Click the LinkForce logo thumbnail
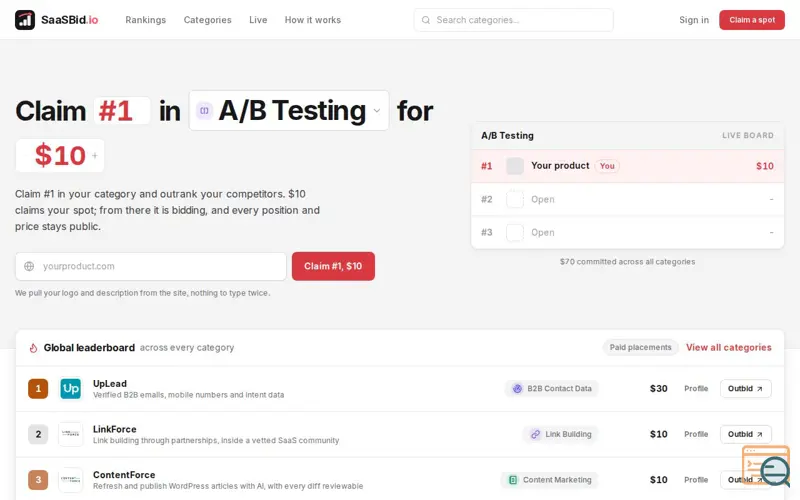This screenshot has height=500, width=800. pos(70,434)
